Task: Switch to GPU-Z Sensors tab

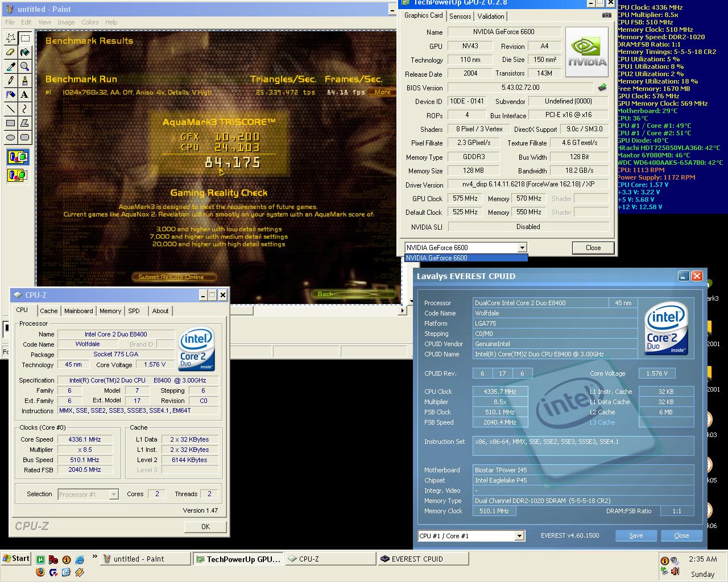Action: [460, 16]
